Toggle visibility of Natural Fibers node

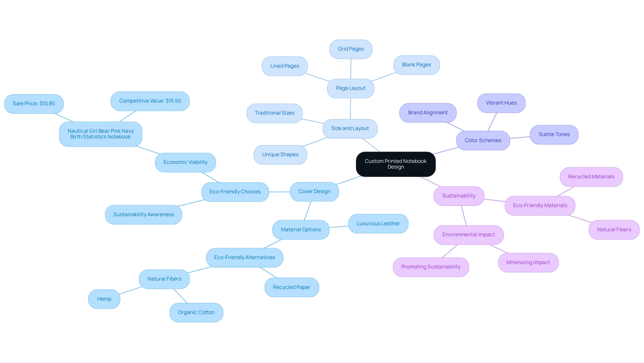tap(164, 279)
